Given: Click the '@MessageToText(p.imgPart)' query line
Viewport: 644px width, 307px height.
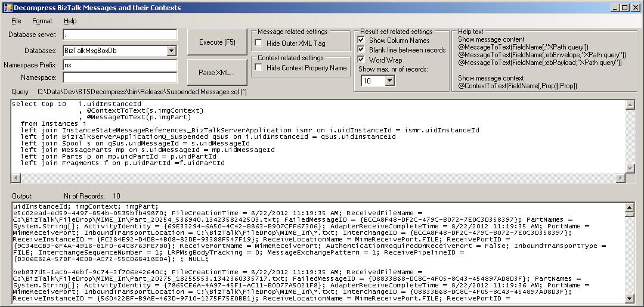Looking at the screenshot, I should [135, 117].
